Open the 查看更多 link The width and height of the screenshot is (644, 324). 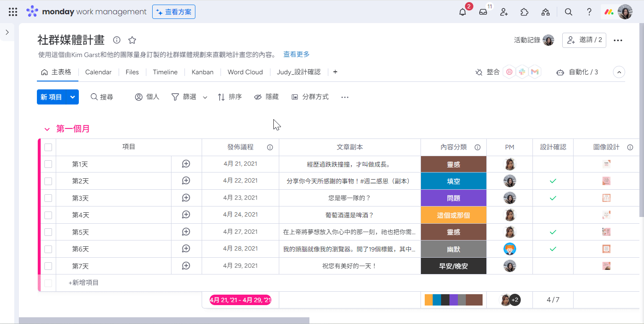pos(296,54)
